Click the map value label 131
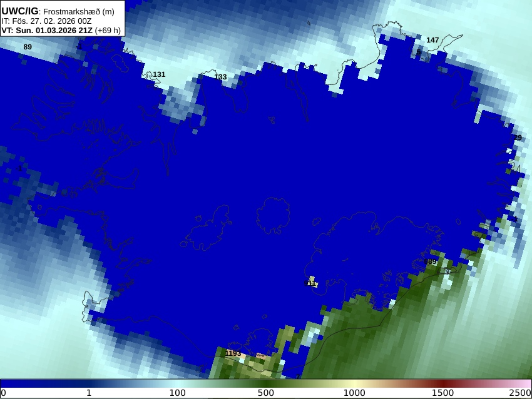Viewport: 532px width, 399px height. point(159,74)
